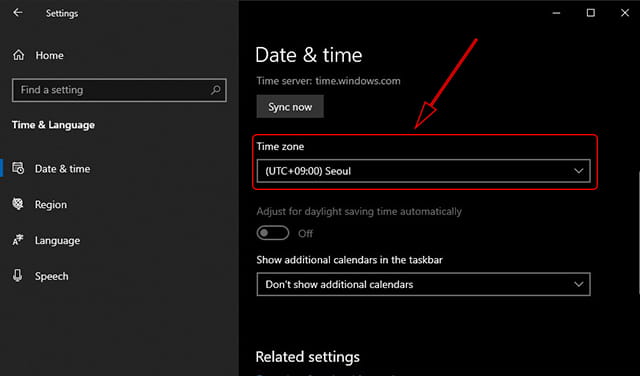The width and height of the screenshot is (640, 376).
Task: Click the vertical scrollbar on the right
Action: tap(638, 233)
